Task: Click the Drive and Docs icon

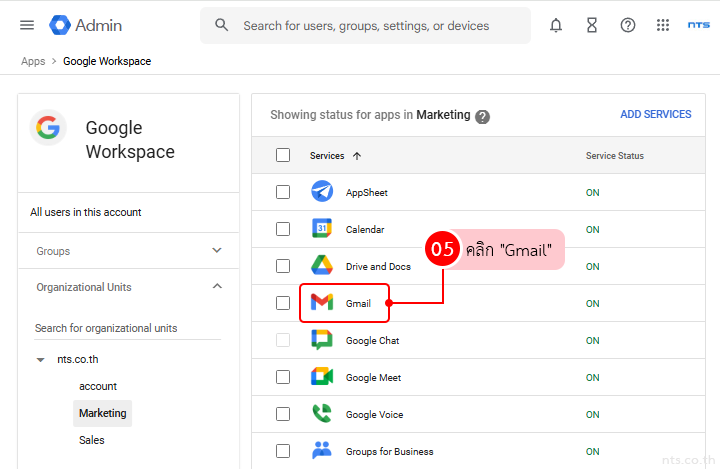Action: point(321,266)
